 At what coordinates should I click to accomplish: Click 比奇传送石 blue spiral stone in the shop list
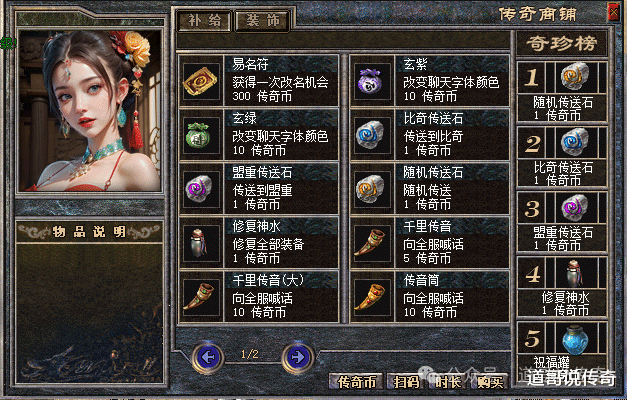coord(371,135)
